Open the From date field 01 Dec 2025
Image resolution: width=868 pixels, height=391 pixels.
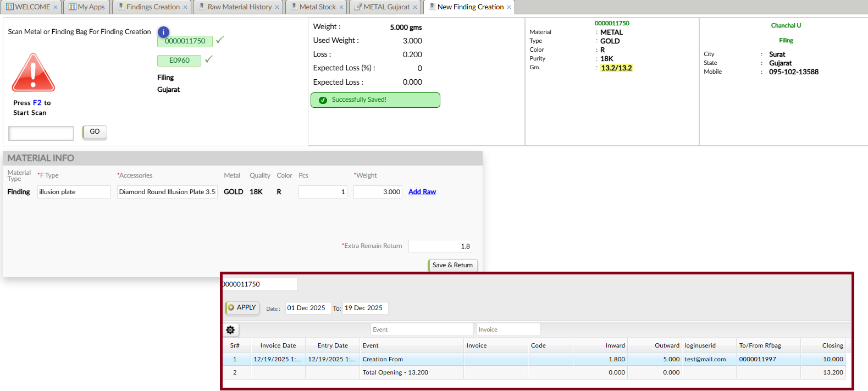tap(307, 308)
